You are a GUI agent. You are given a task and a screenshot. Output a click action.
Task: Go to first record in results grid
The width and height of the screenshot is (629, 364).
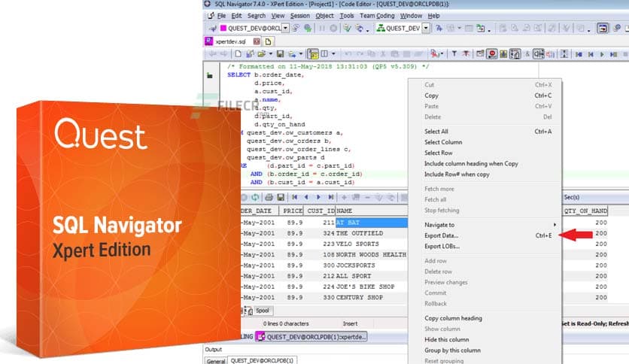[294, 197]
